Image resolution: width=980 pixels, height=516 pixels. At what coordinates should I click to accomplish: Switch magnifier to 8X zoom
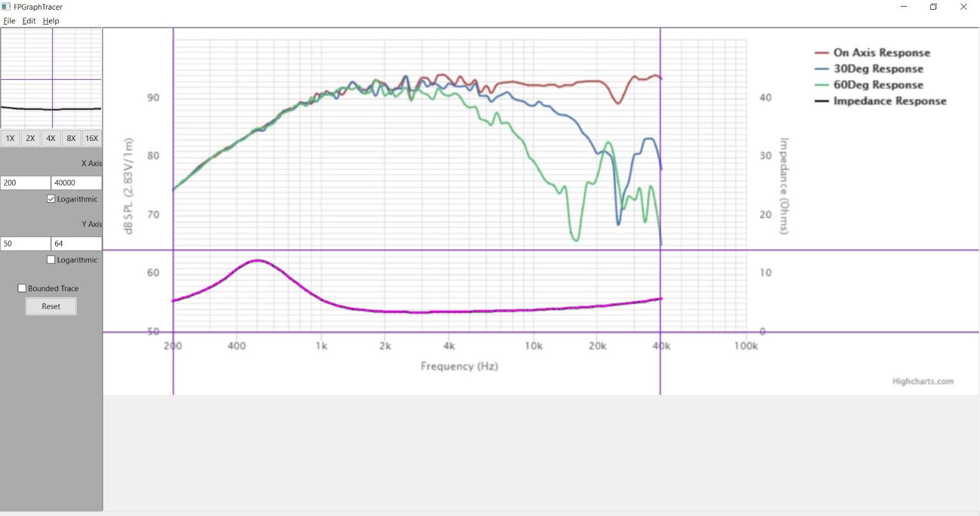tap(71, 138)
